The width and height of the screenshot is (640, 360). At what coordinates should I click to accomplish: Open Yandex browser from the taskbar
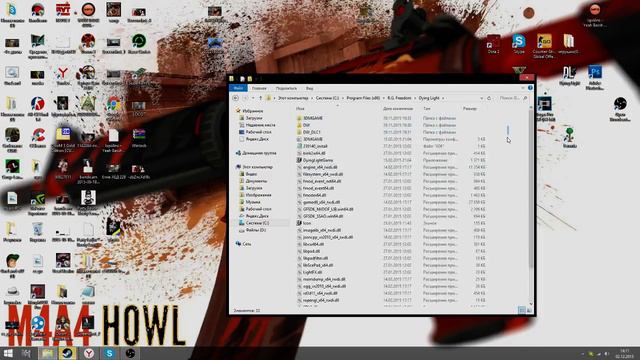89,353
